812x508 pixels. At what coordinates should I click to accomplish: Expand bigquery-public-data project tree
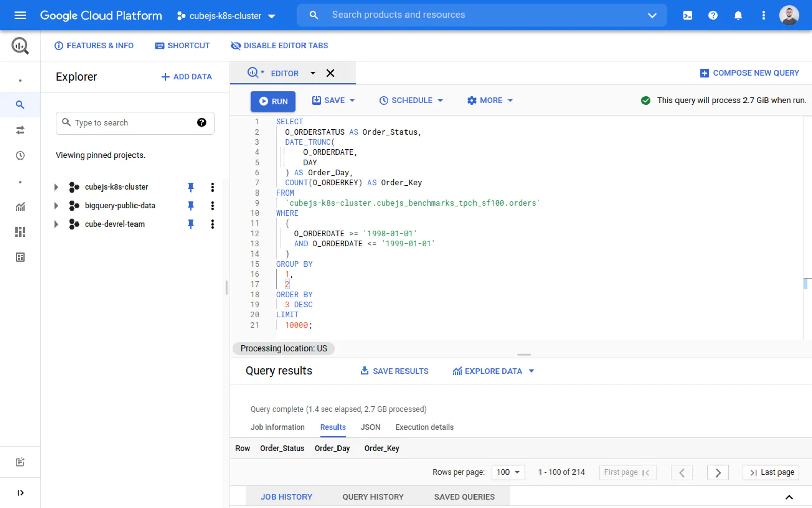click(x=56, y=206)
